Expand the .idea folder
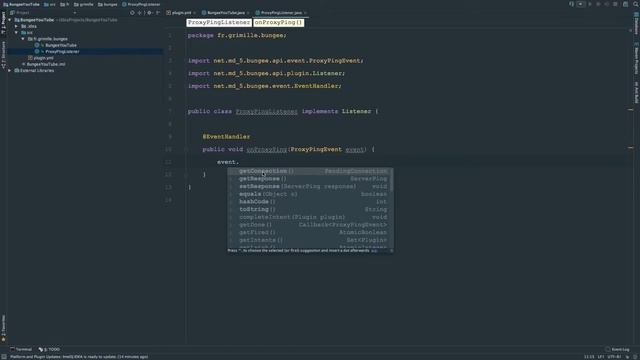The image size is (640, 360). tap(16, 26)
